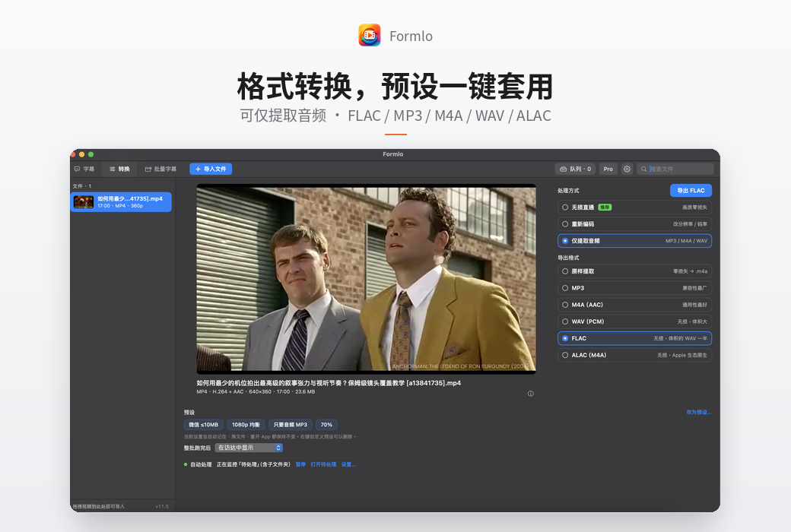Select the 无损直通 processing option
Screen dimensions: 791x532
634,207
